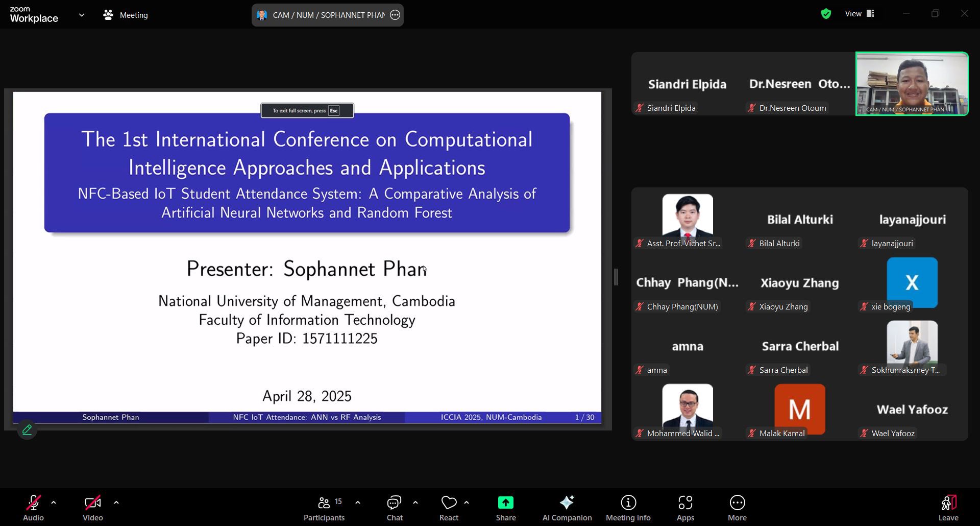The width and height of the screenshot is (980, 526).
Task: Select Bilal Alturki participant tile
Action: tap(800, 220)
